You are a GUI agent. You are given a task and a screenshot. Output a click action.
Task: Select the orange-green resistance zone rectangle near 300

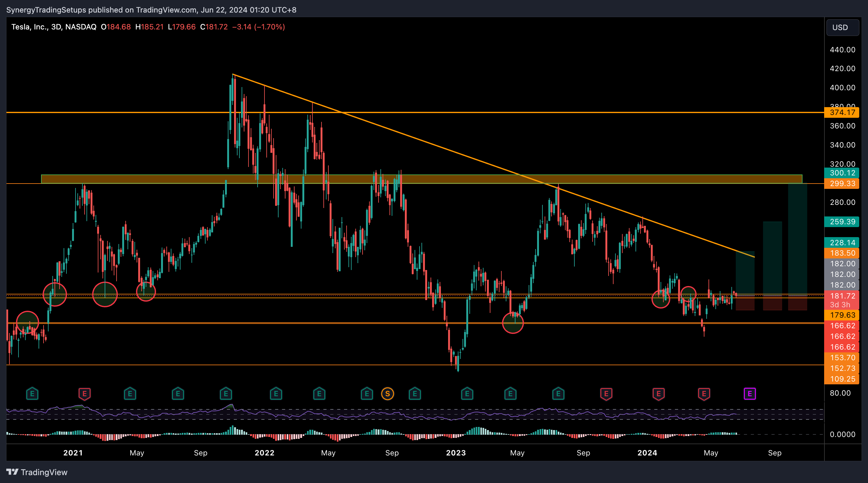point(421,179)
